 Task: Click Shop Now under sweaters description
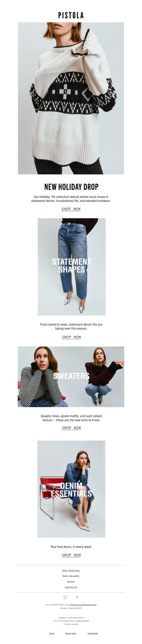pos(71,428)
